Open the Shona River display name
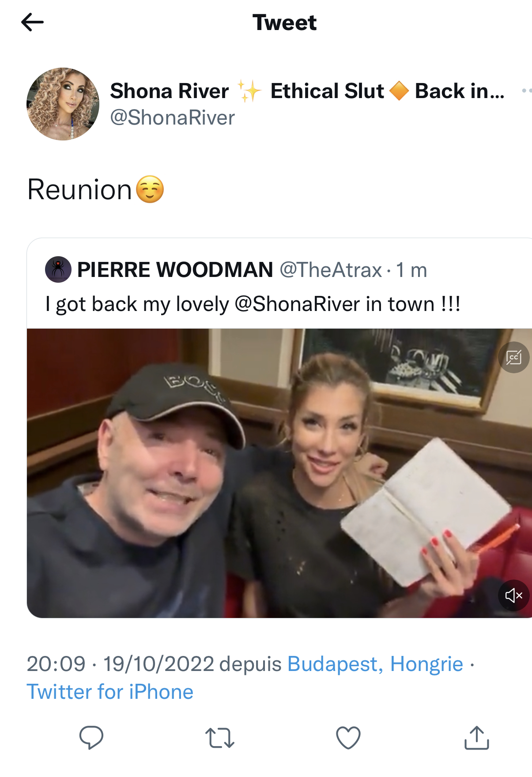Viewport: 532px width, 777px height. 170,91
